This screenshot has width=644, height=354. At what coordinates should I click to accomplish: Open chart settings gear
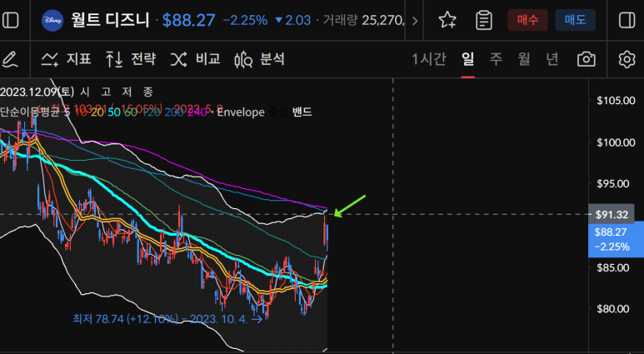(x=627, y=59)
